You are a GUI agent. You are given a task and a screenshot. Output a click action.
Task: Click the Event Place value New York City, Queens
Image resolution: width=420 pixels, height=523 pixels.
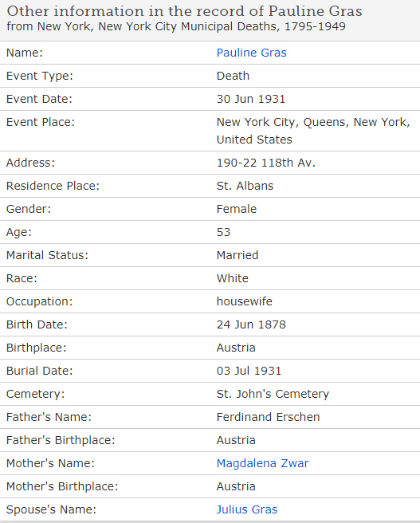point(313,131)
